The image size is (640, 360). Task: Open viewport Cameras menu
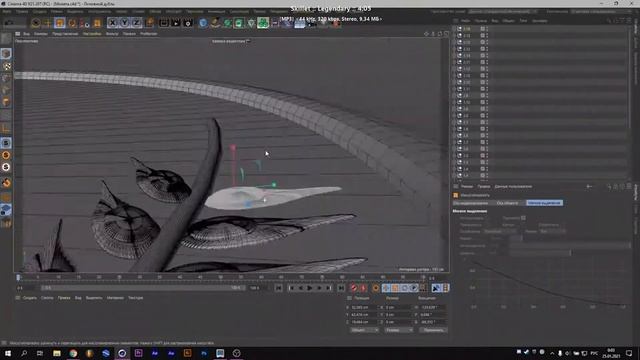click(x=41, y=34)
